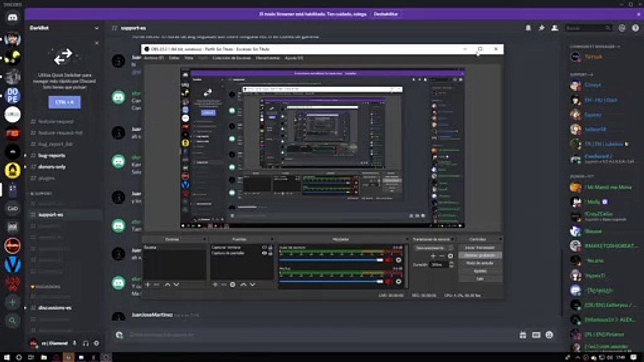This screenshot has width=644, height=362.
Task: Mute desktop audio in OBS mixer
Action: pyautogui.click(x=388, y=260)
